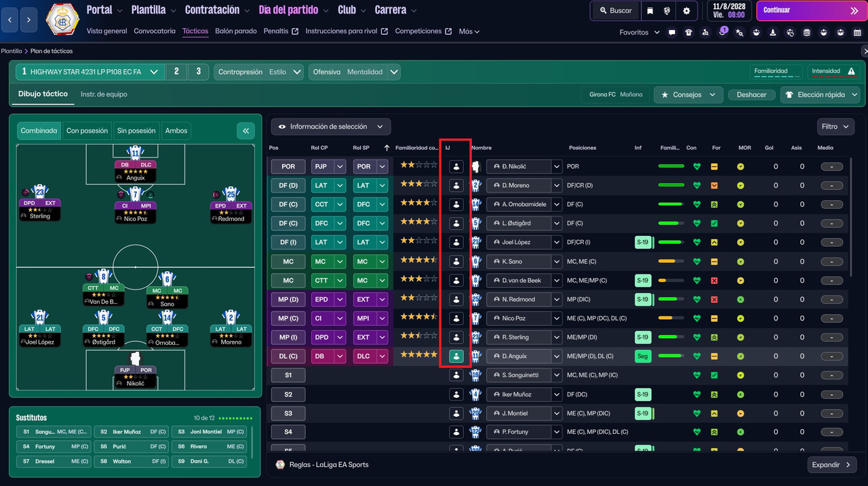Image resolution: width=868 pixels, height=486 pixels.
Task: Click the person icon in S. Sanguinetti row
Action: 456,375
